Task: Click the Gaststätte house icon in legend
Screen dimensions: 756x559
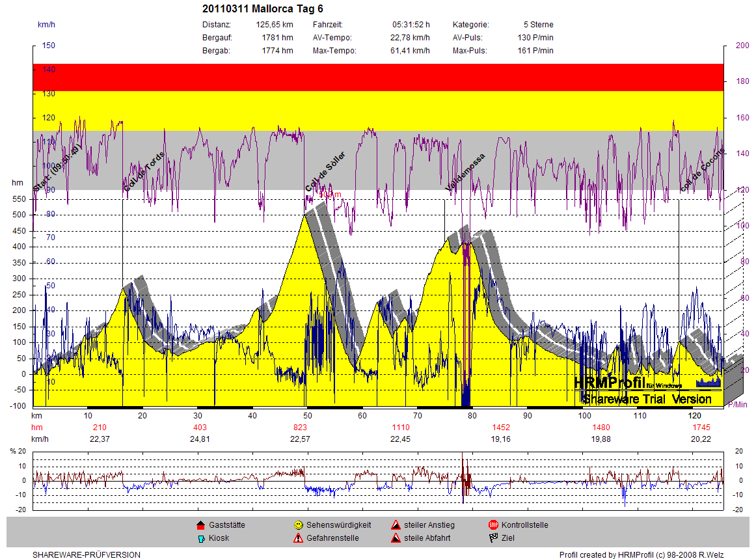Action: coord(200,525)
